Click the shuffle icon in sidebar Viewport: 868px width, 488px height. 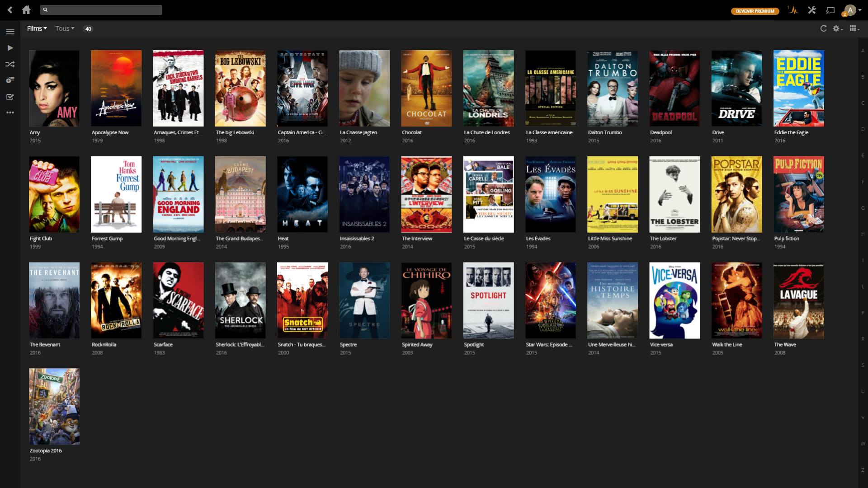click(x=10, y=64)
